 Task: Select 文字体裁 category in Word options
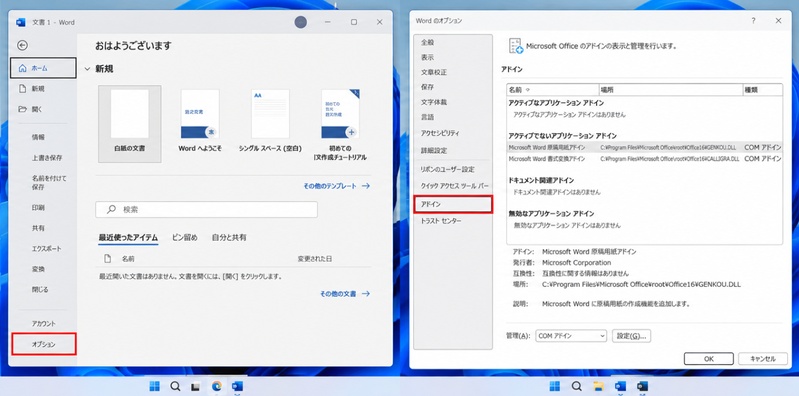(434, 102)
